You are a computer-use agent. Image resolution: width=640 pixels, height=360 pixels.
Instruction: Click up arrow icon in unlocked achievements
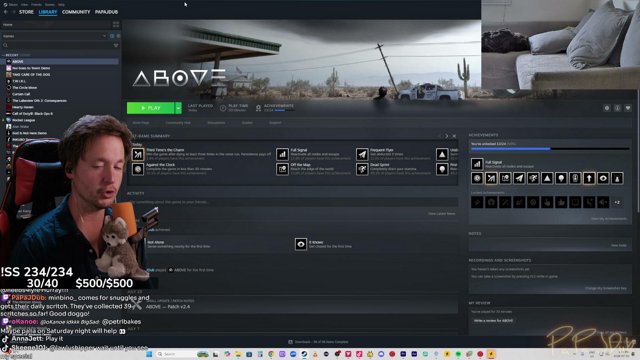589,178
